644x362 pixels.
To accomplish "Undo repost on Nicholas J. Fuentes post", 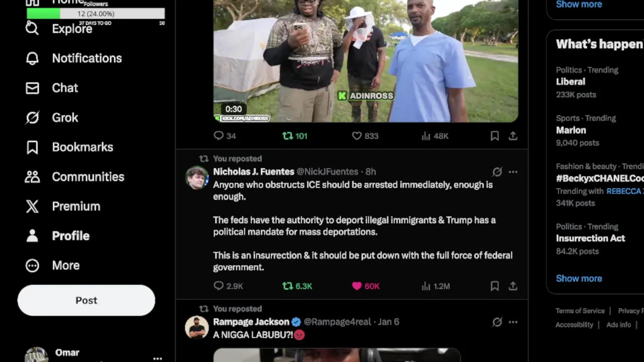I will (297, 286).
